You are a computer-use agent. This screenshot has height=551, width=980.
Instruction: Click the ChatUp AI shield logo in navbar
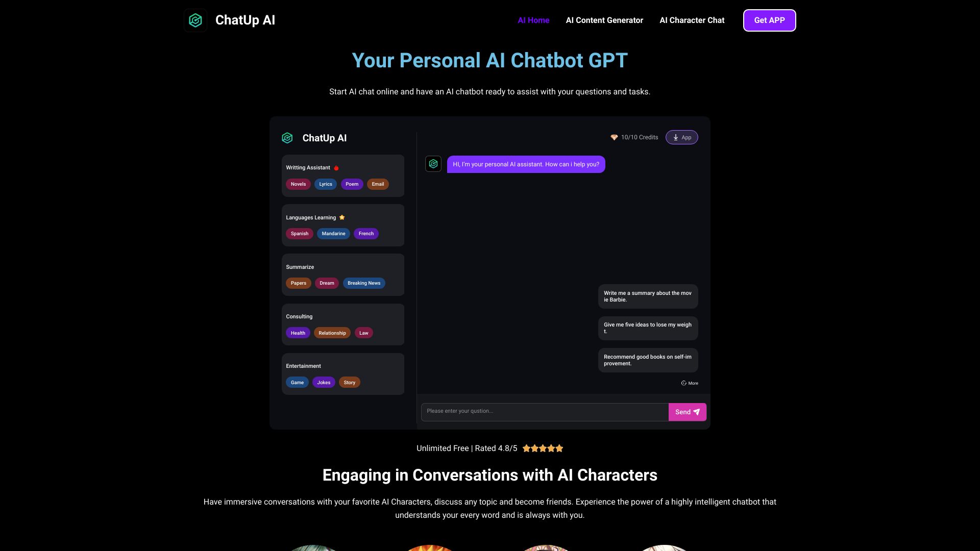194,20
